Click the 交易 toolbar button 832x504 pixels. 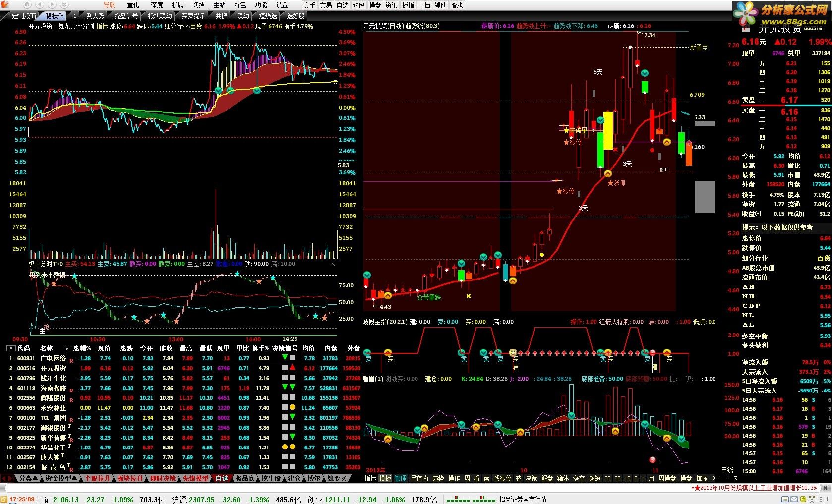point(326,5)
